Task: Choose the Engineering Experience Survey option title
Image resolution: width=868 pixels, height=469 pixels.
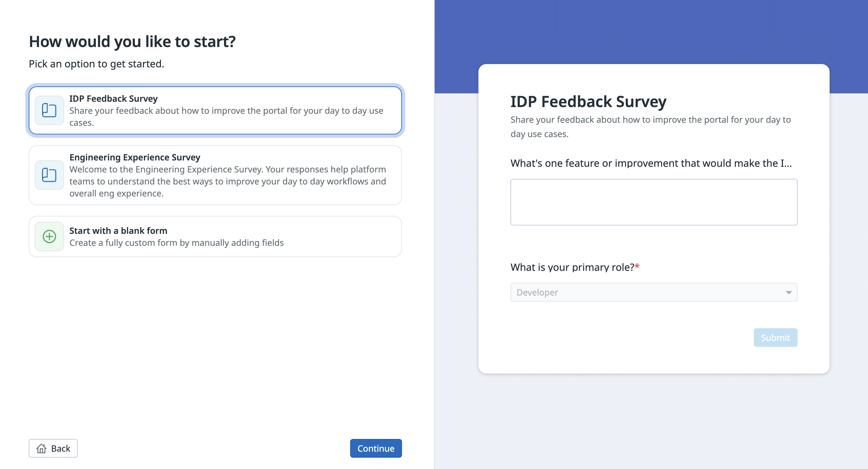Action: click(x=135, y=157)
